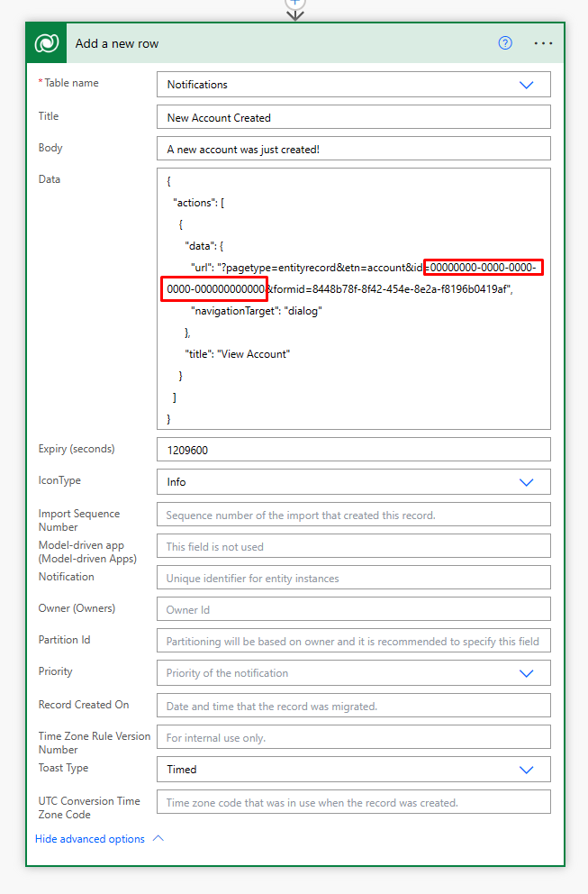Click the "actions": [ line in Data
Screen dimensions: 588x894
point(199,203)
